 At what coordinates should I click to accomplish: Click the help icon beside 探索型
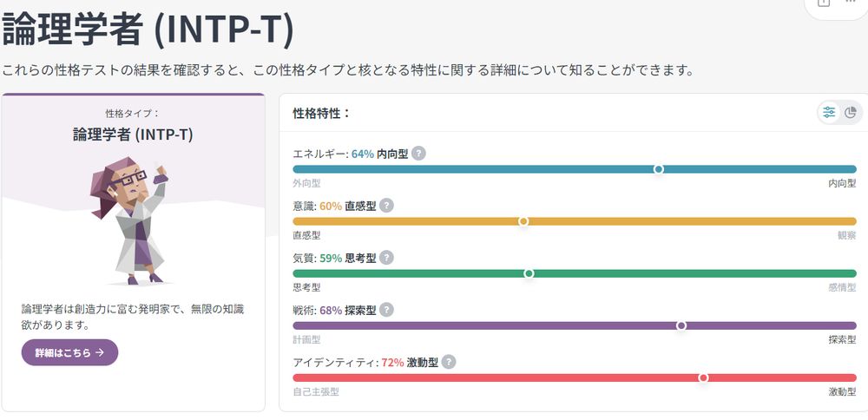(386, 310)
